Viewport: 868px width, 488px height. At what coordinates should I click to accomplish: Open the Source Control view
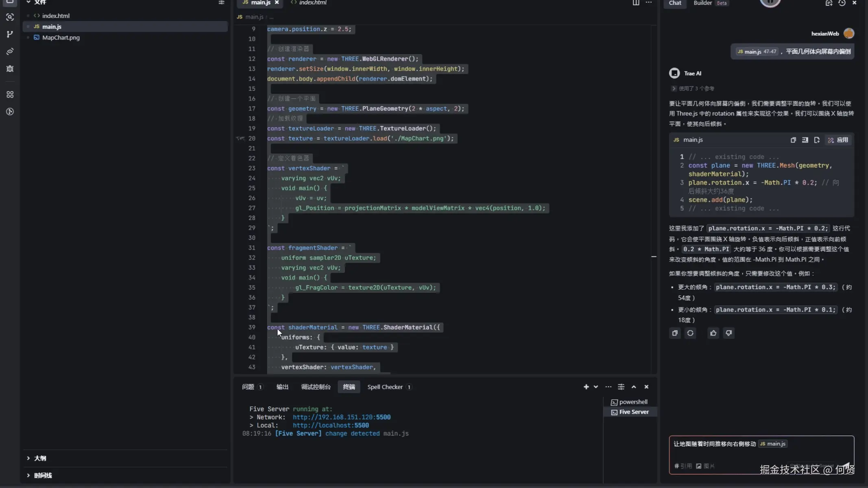[10, 34]
